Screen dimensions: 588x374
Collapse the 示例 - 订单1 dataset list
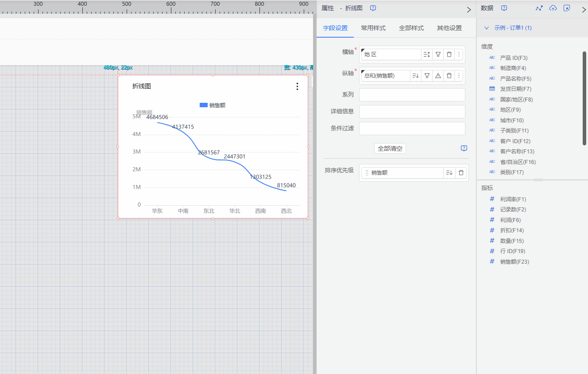tap(487, 28)
